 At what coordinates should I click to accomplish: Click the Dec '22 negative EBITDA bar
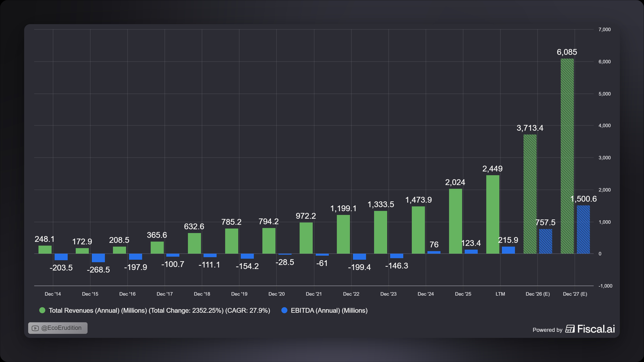(x=359, y=257)
